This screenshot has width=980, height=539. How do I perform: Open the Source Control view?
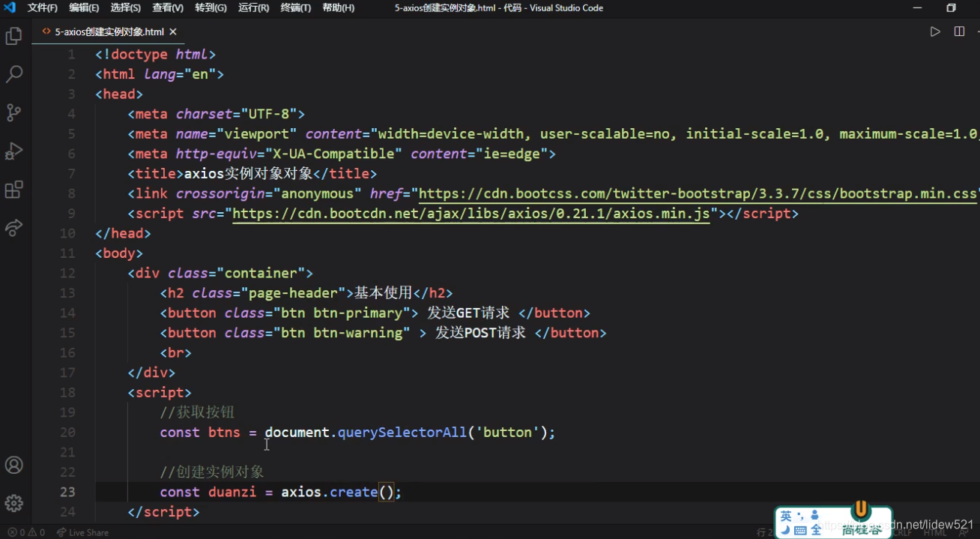point(13,112)
